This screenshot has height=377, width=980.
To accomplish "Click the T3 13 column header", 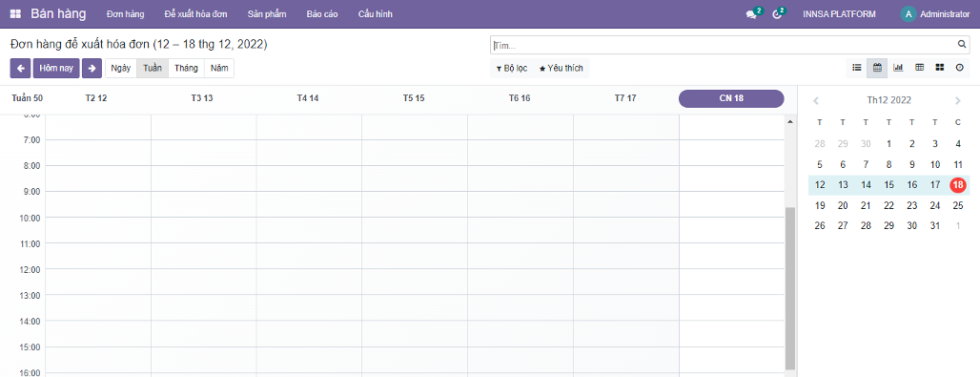I will [x=202, y=99].
